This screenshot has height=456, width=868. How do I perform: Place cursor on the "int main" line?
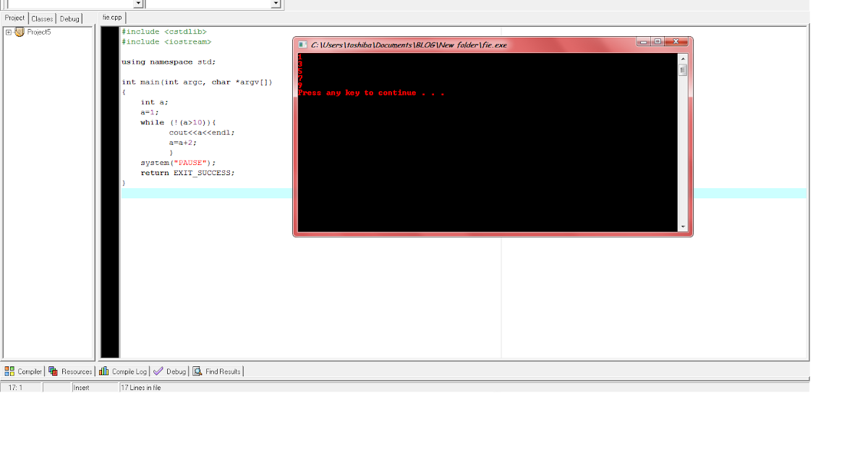point(197,83)
